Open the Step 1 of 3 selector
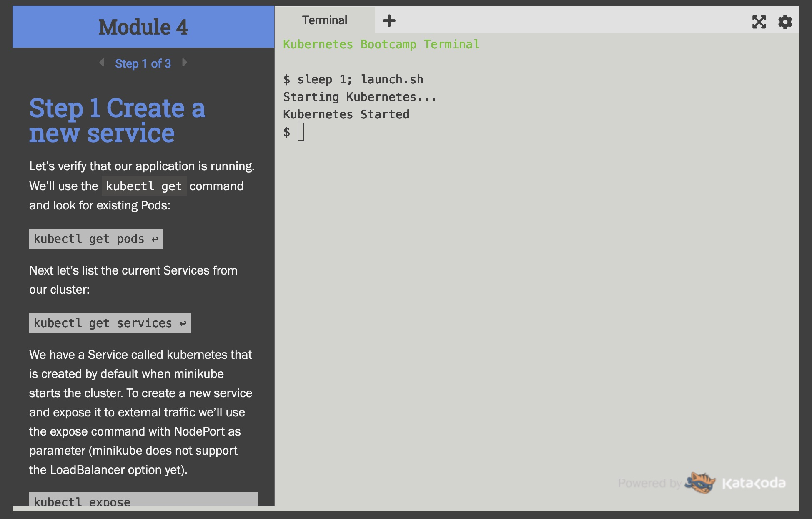The height and width of the screenshot is (519, 812). (x=143, y=63)
